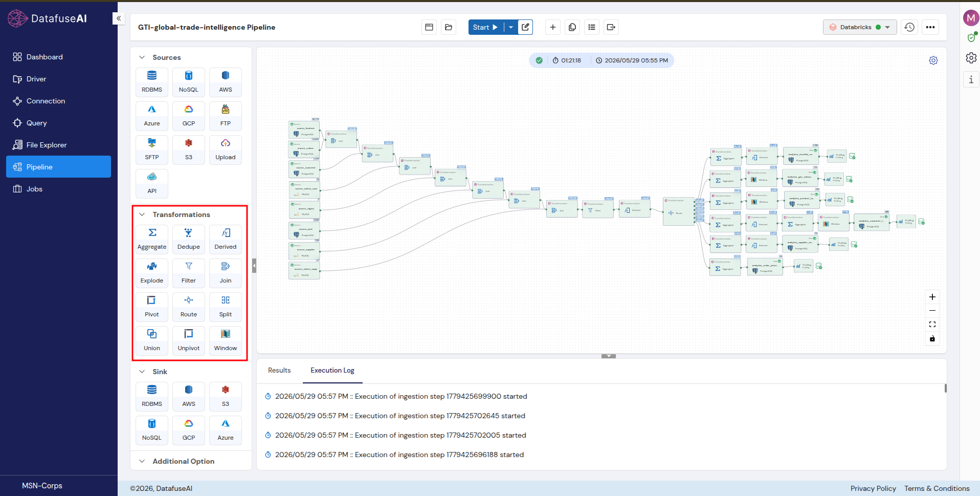Add NoSQL source component

(x=189, y=82)
